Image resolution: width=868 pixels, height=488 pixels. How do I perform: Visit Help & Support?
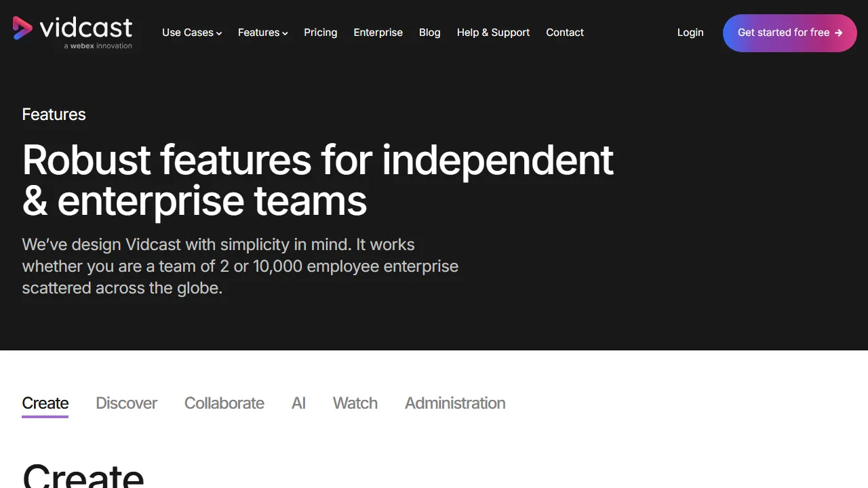(x=494, y=33)
